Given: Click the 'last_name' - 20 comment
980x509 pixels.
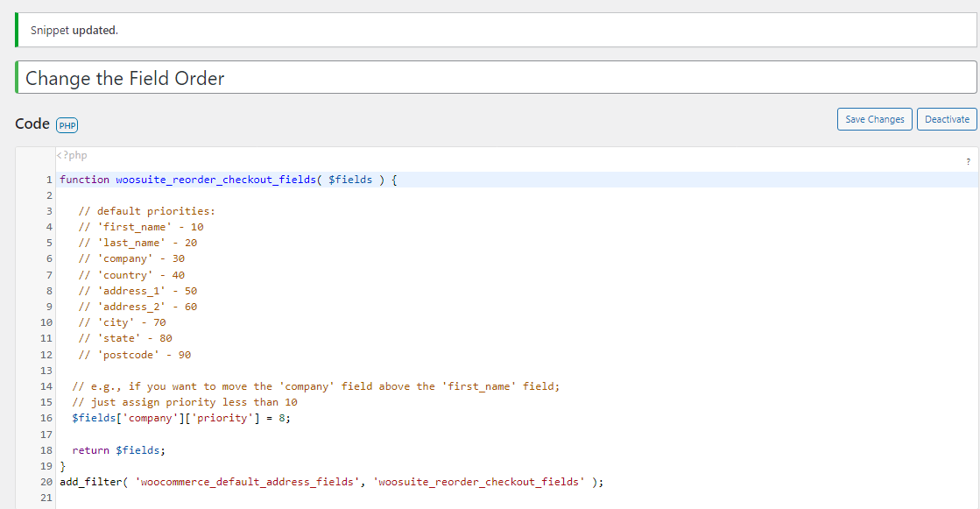Looking at the screenshot, I should [x=138, y=243].
